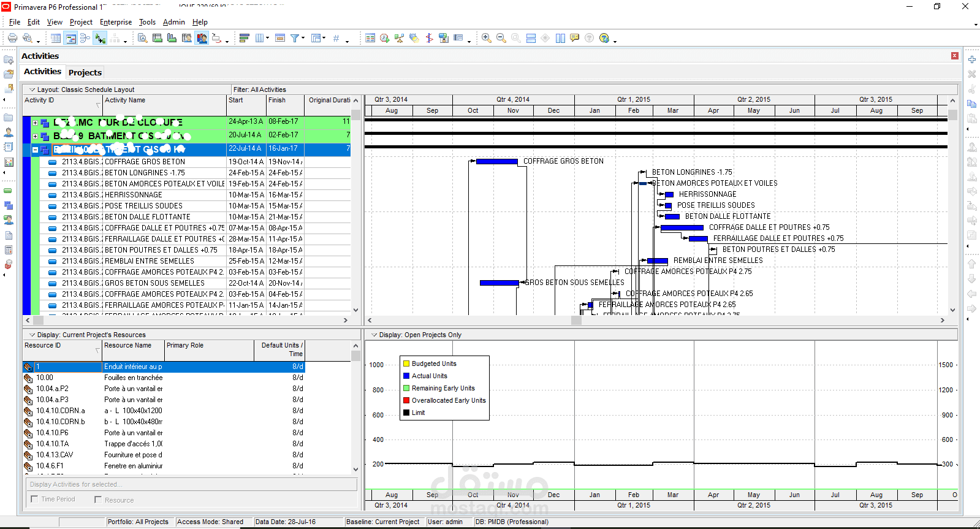Click the Notebook comment icon in toolbar
This screenshot has width=980, height=529.
574,38
